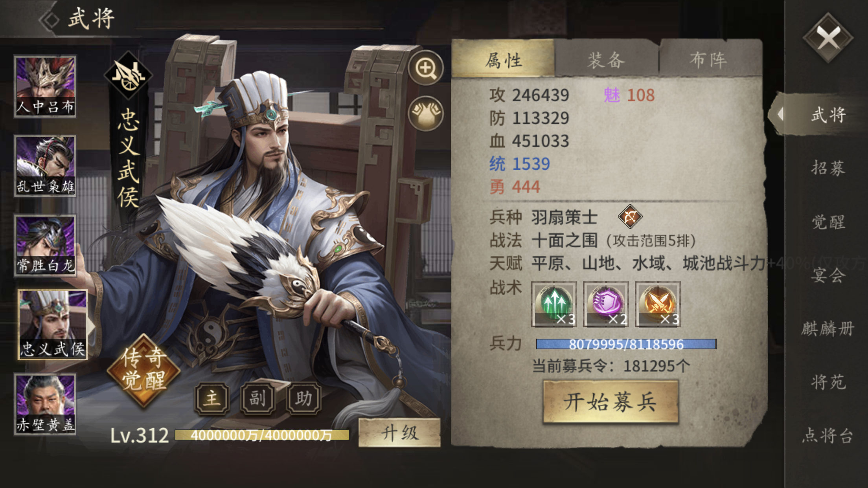Viewport: 868px width, 488px height.
Task: Open the 传奇觉醒 diamond badge
Action: (143, 371)
